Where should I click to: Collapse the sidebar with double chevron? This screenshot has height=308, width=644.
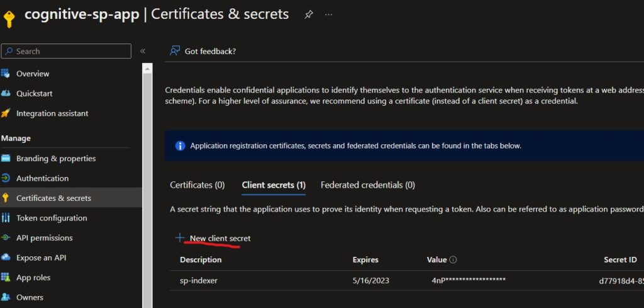point(143,51)
